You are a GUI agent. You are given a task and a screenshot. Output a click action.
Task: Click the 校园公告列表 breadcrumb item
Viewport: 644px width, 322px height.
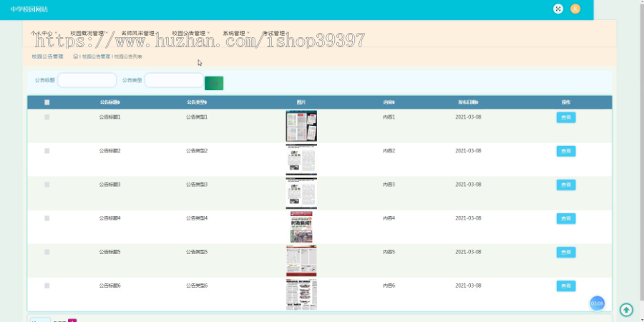(x=128, y=57)
